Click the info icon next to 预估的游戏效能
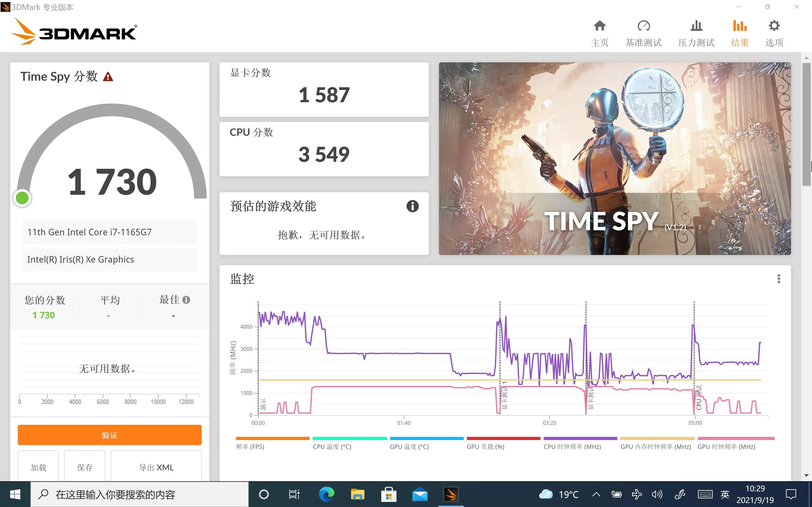The height and width of the screenshot is (507, 812). coord(413,206)
